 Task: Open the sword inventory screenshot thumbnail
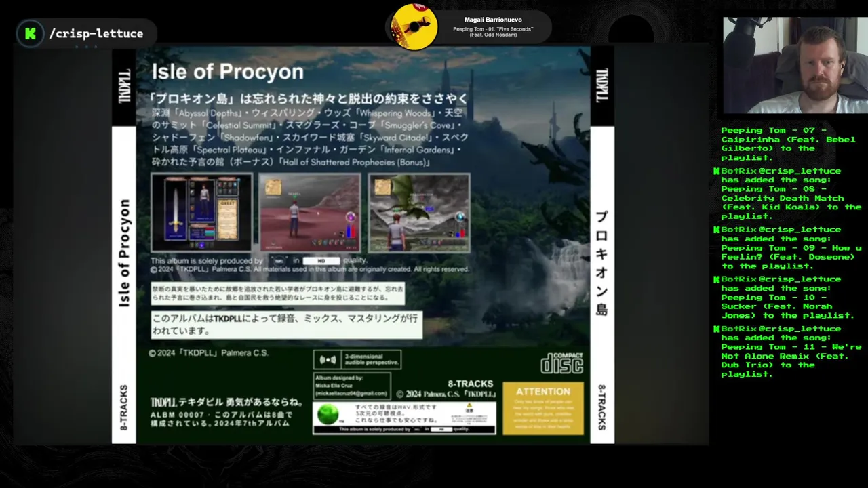[201, 212]
